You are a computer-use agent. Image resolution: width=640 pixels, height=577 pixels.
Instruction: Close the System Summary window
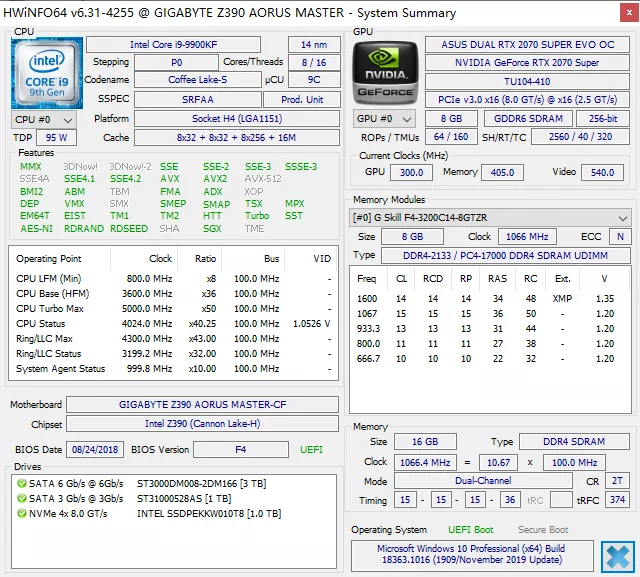pyautogui.click(x=629, y=13)
